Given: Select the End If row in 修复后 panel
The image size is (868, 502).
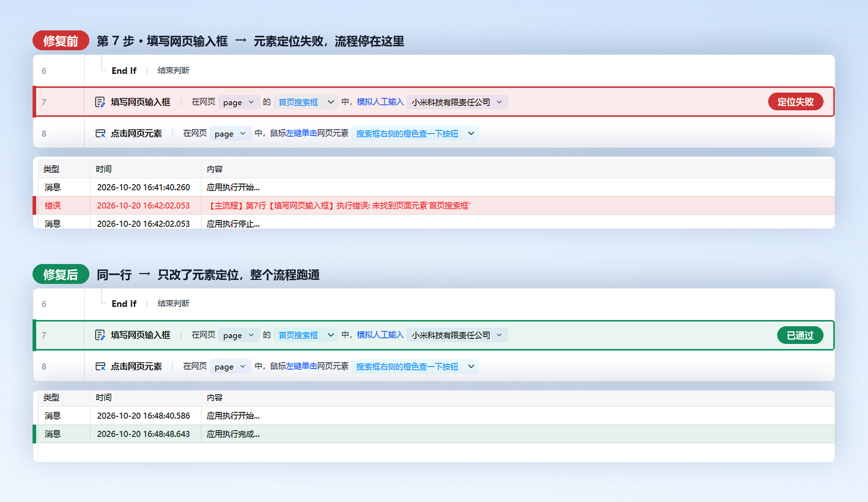Looking at the screenshot, I should (x=434, y=304).
